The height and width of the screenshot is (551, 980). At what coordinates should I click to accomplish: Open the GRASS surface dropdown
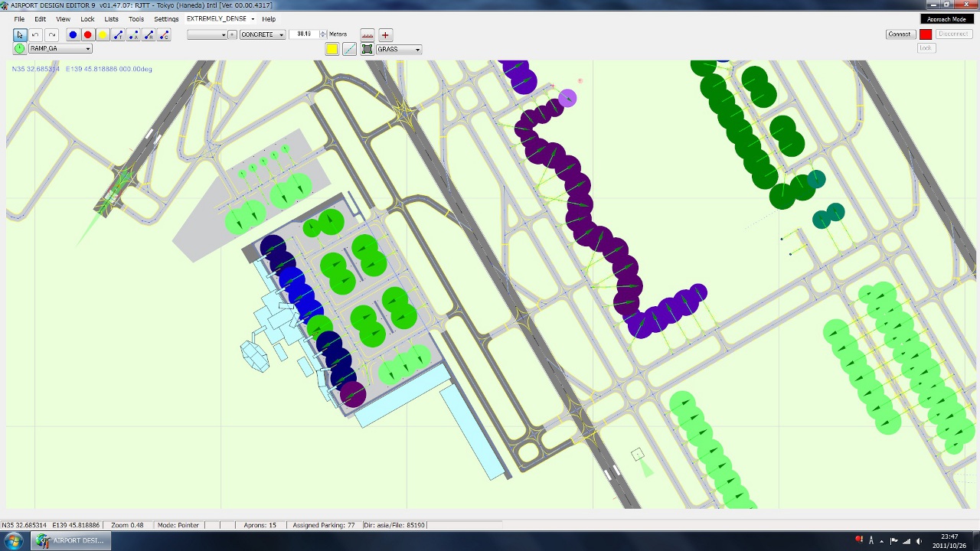398,49
